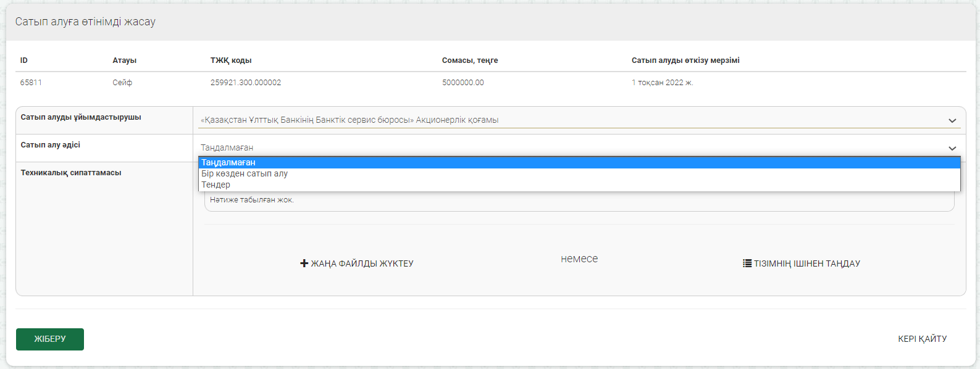Click the Сомасы, теңге column header
The height and width of the screenshot is (369, 980).
point(469,60)
